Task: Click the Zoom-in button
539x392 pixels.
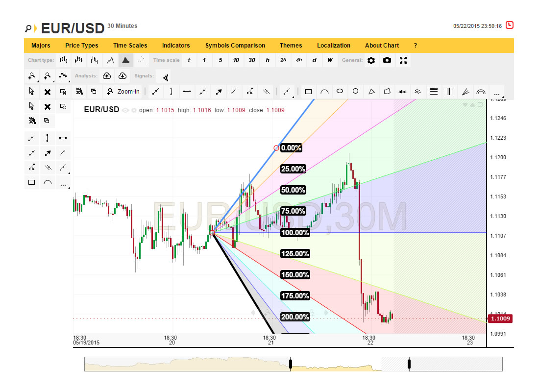Action: tap(123, 91)
